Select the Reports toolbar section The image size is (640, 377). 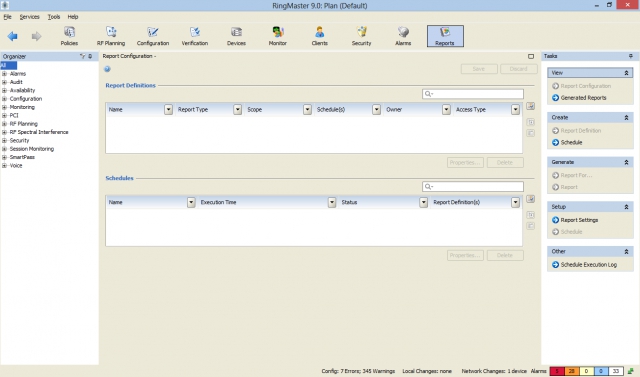point(445,36)
